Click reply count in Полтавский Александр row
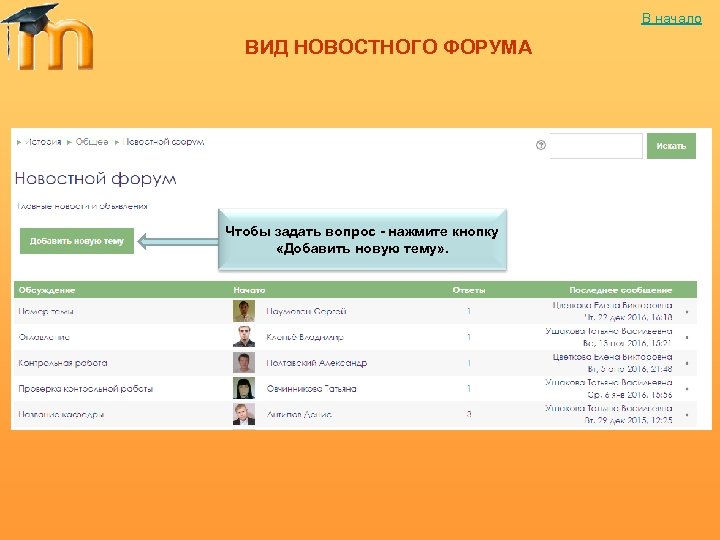 [x=469, y=363]
